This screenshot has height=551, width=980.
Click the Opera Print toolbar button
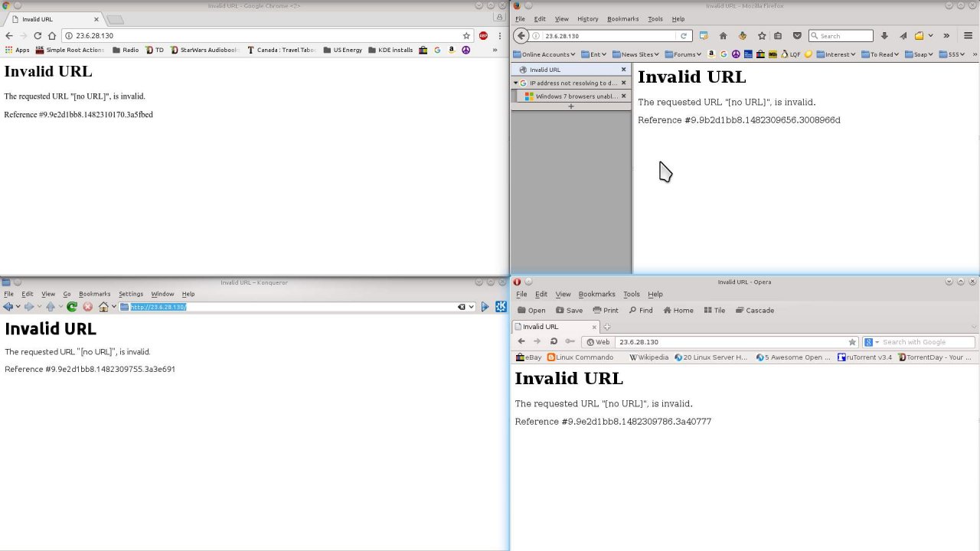(605, 311)
